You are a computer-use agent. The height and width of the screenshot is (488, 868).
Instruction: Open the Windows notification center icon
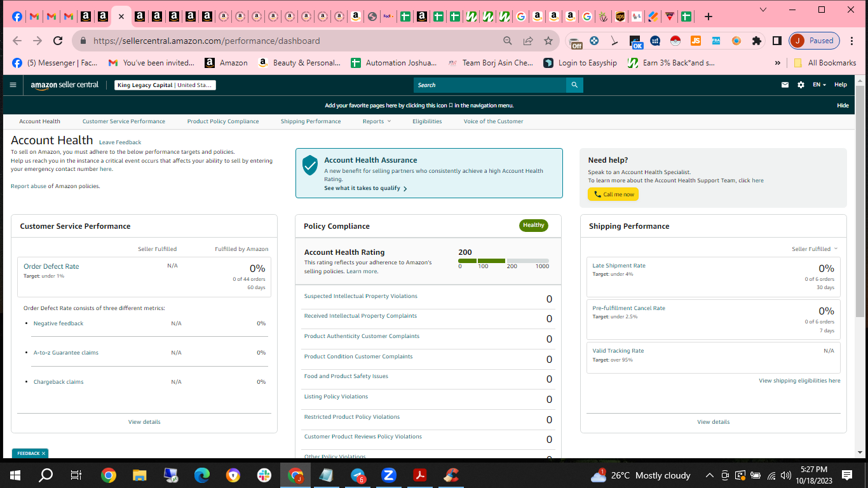click(x=847, y=475)
